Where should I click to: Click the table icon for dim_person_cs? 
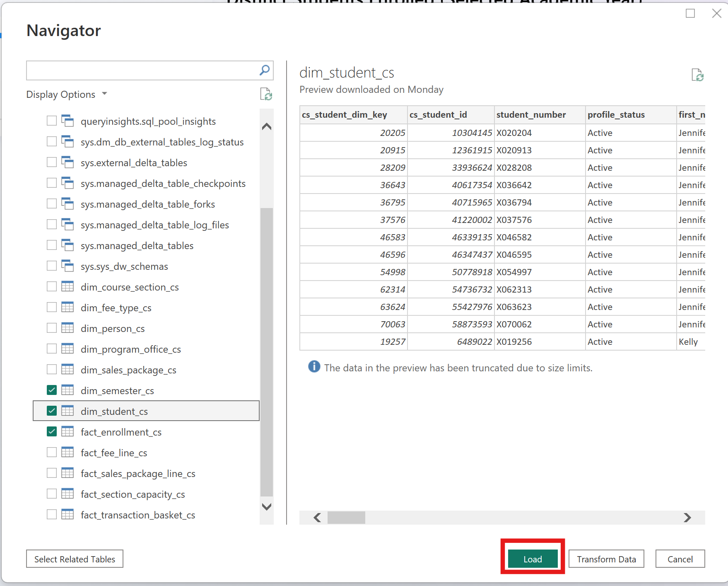pos(67,328)
